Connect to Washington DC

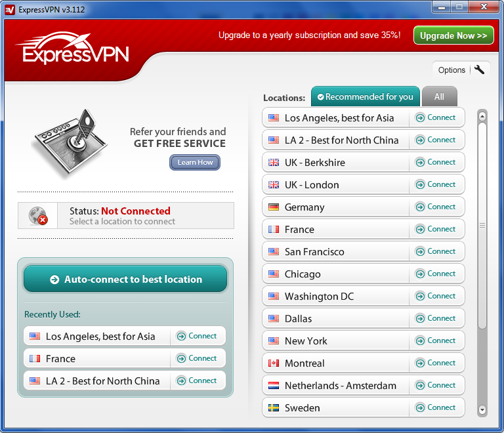coord(436,296)
